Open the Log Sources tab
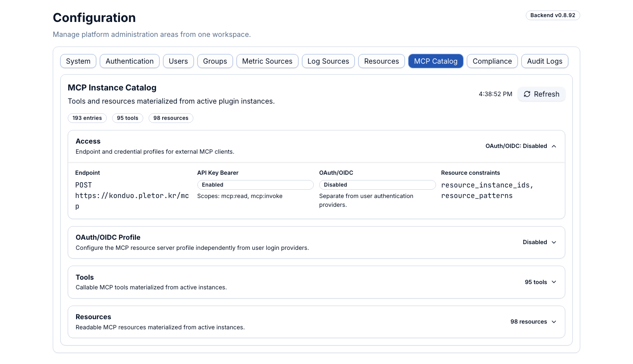The width and height of the screenshot is (633, 364). click(328, 61)
